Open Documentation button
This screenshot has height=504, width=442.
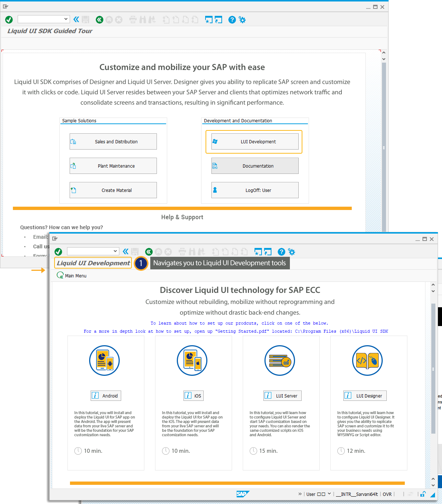tap(255, 166)
